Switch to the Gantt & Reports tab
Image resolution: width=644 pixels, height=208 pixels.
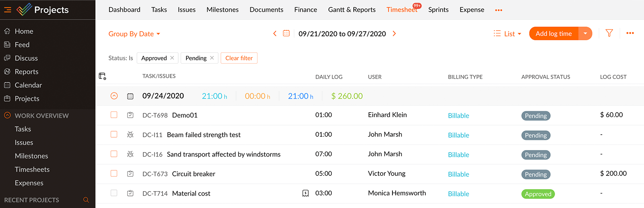point(352,10)
